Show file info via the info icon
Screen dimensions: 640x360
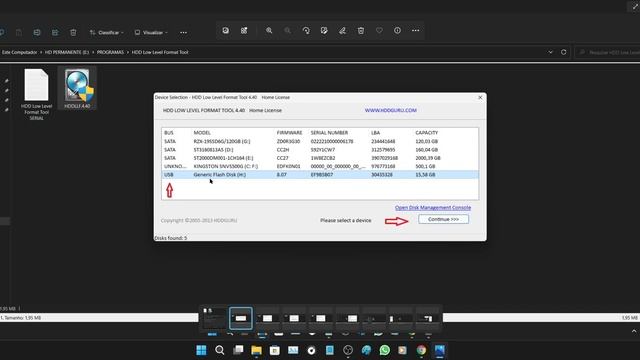coord(397,31)
